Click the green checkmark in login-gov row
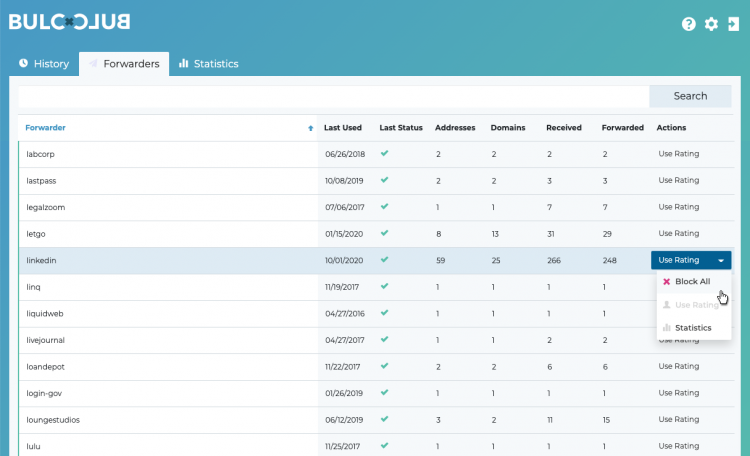 pyautogui.click(x=385, y=392)
